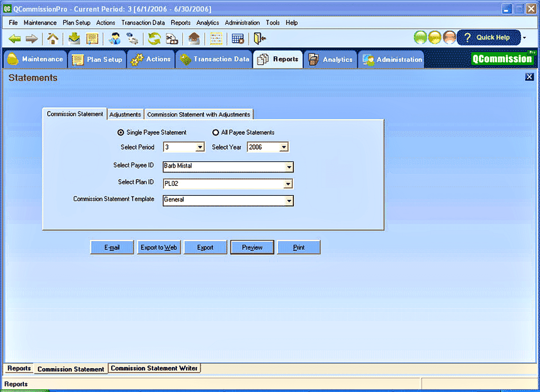Switch to the Reports module tab
540x392 pixels.
278,59
